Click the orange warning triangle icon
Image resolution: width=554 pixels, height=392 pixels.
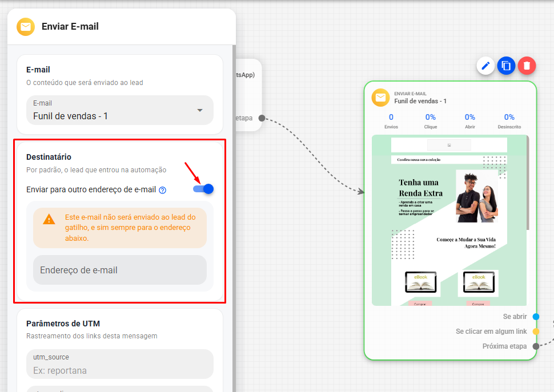point(49,220)
